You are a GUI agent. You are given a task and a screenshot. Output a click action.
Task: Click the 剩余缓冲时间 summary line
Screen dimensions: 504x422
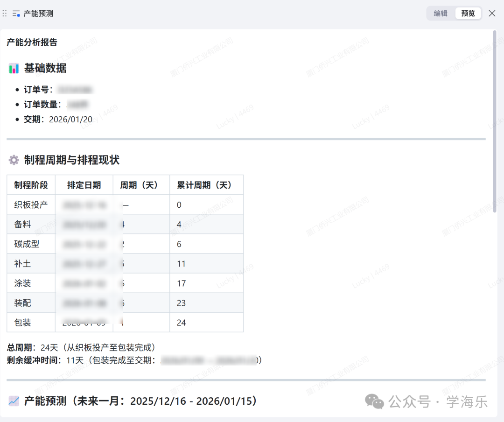point(135,360)
